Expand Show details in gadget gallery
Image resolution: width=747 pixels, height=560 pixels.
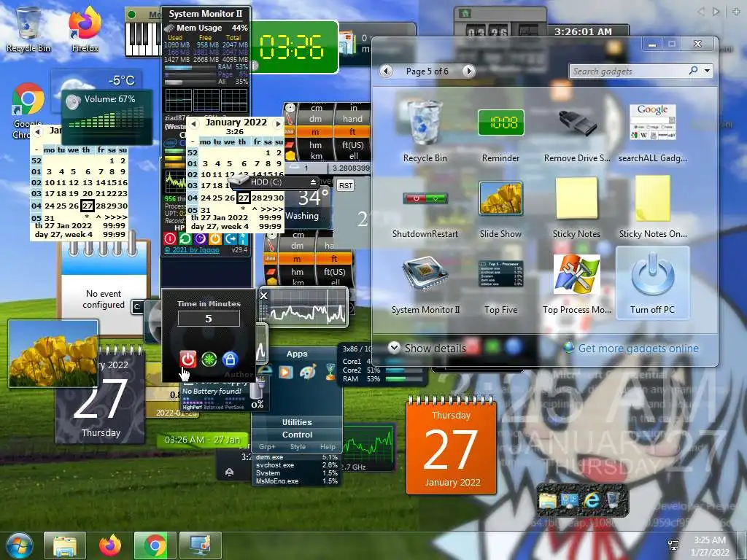[x=427, y=348]
